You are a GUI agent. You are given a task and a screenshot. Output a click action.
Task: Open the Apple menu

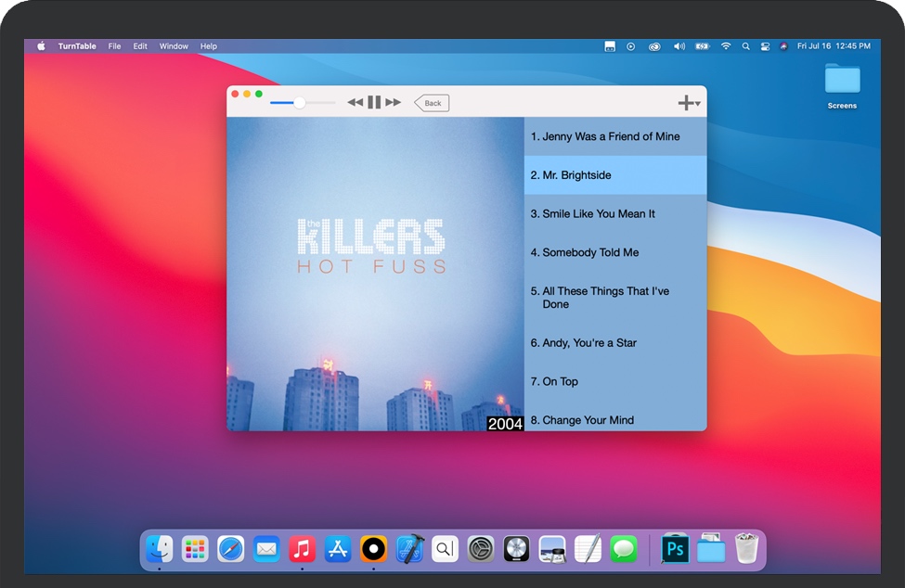[x=41, y=46]
